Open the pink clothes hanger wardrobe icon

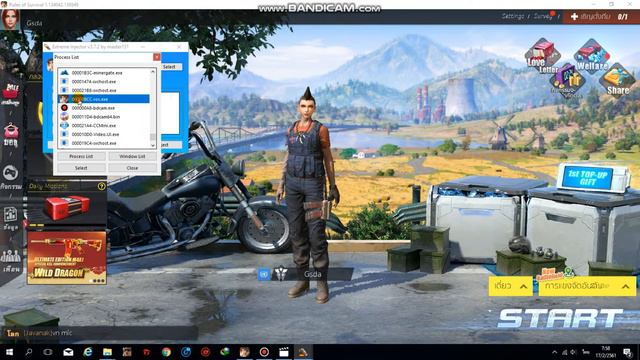pyautogui.click(x=11, y=135)
